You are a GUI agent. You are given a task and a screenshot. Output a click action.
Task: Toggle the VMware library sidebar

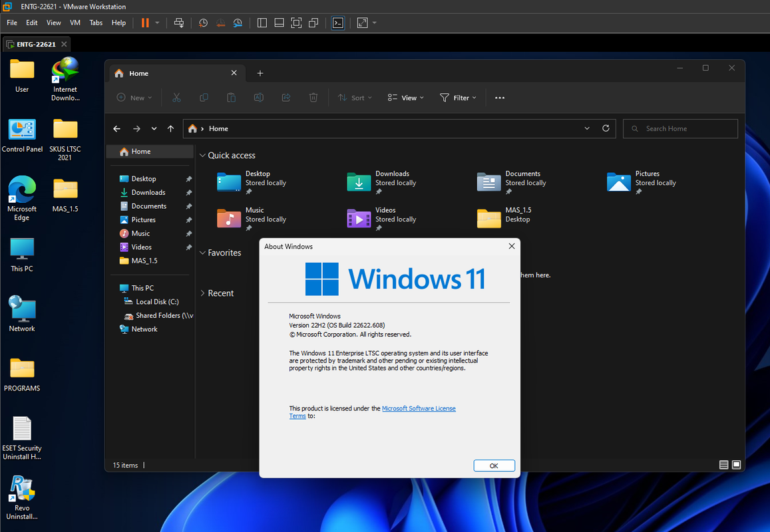(262, 23)
